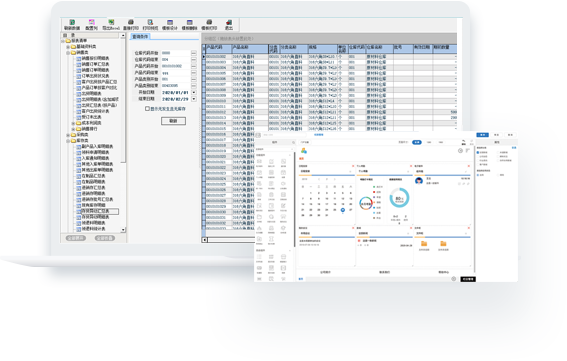Click the highlighted date in the calendar widget
Viewport: 567px width, 361px height.
pyautogui.click(x=342, y=210)
